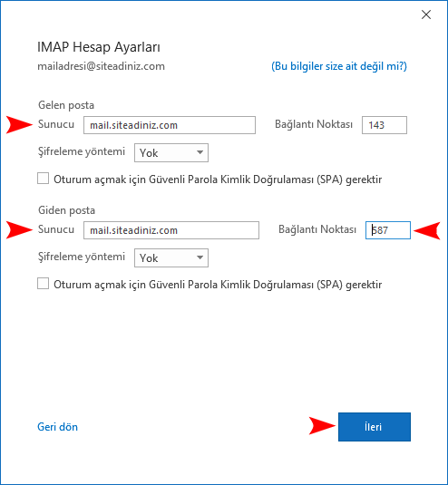448x485 pixels.
Task: Click red arrow beside Giden posta Sunucu
Action: click(x=19, y=230)
